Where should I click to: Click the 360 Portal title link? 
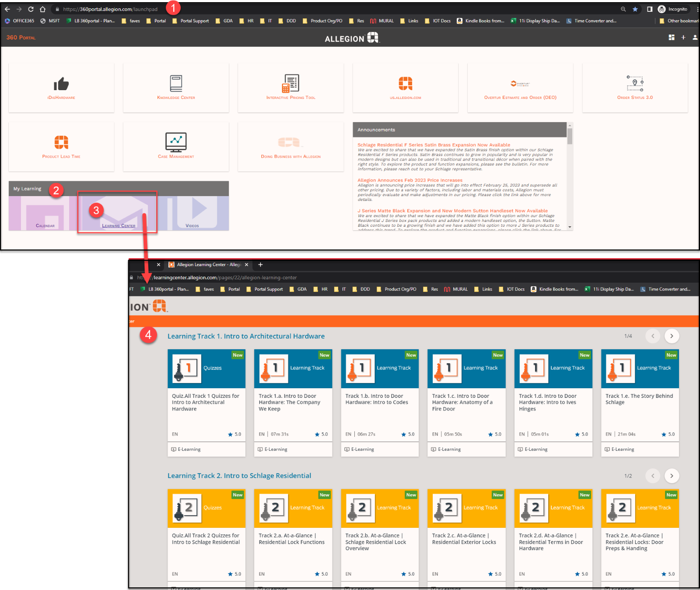[21, 38]
